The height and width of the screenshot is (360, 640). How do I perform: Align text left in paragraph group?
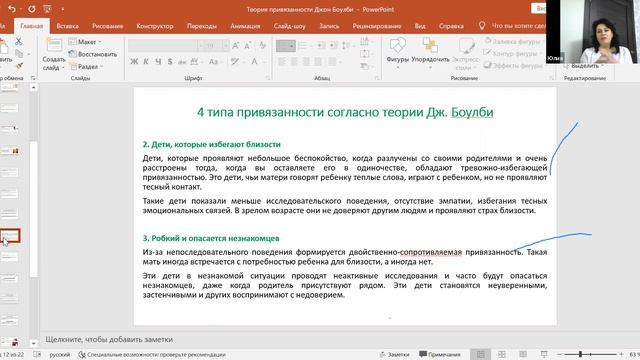click(x=282, y=62)
